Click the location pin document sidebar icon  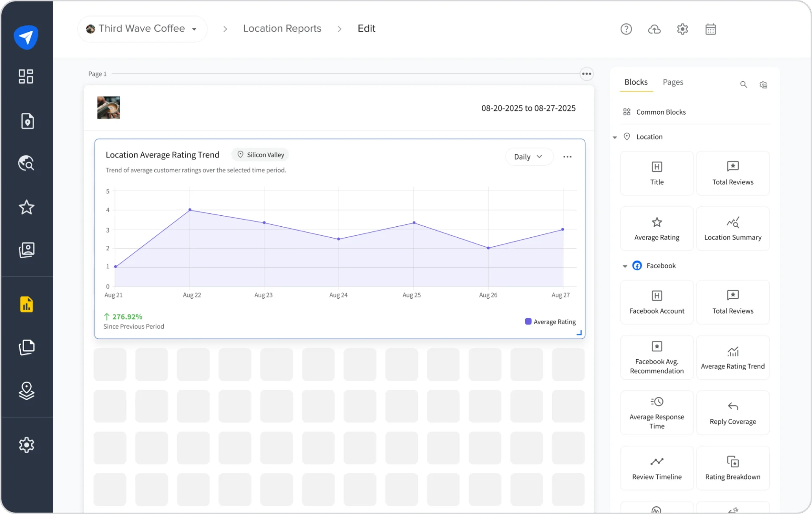point(27,121)
